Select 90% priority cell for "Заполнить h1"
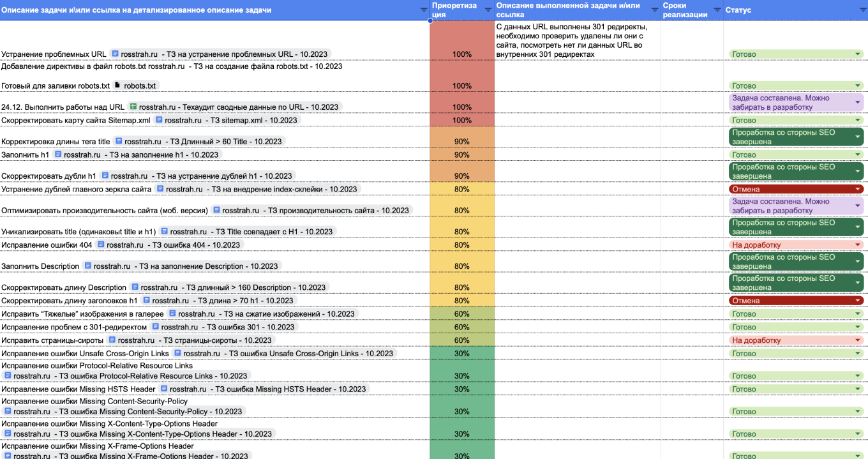 pos(461,155)
